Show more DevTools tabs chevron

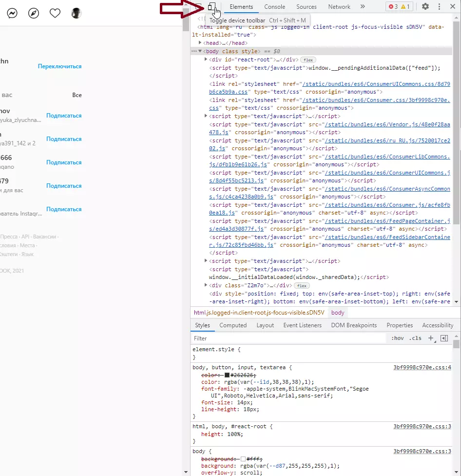(363, 6)
